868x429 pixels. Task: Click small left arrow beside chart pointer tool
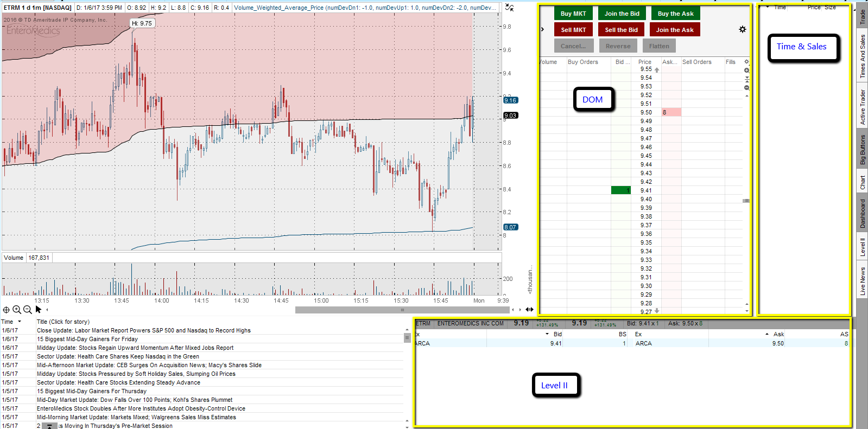[47, 310]
